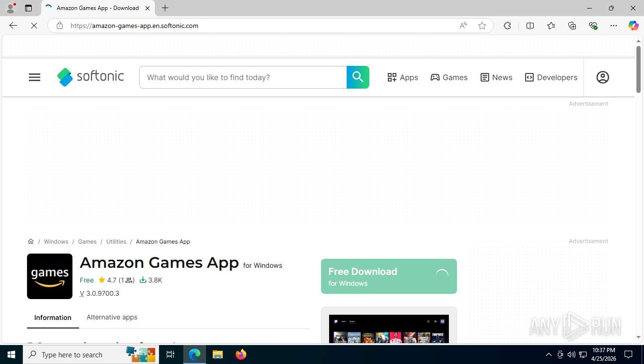Click the browser address bar URL
Screen dimensions: 644x364
[x=134, y=26]
